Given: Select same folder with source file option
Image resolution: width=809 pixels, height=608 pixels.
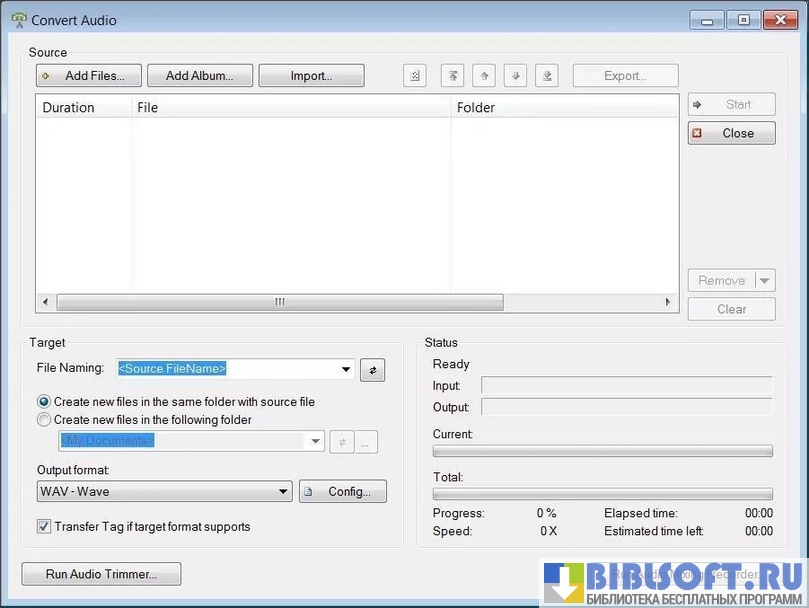Looking at the screenshot, I should (x=44, y=402).
